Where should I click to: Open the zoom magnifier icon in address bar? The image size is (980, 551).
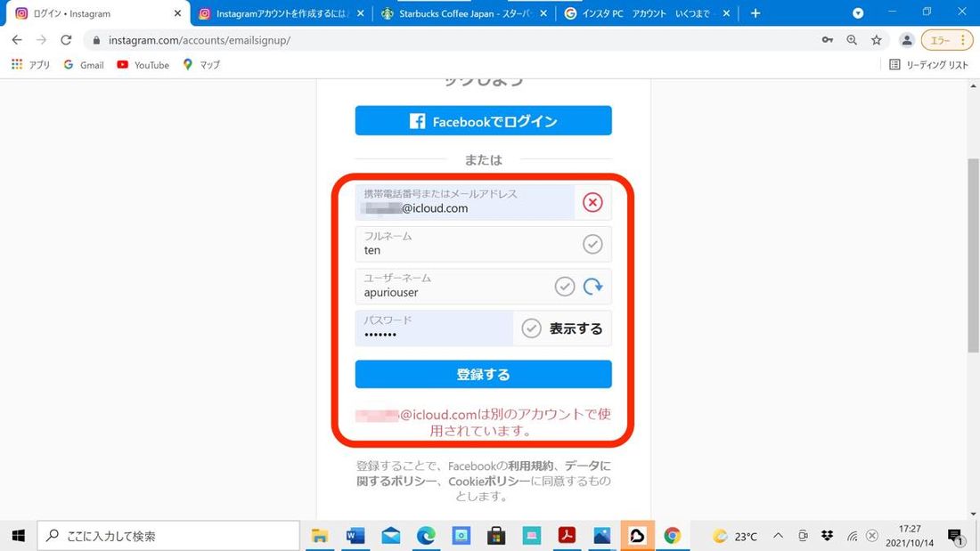pos(852,40)
